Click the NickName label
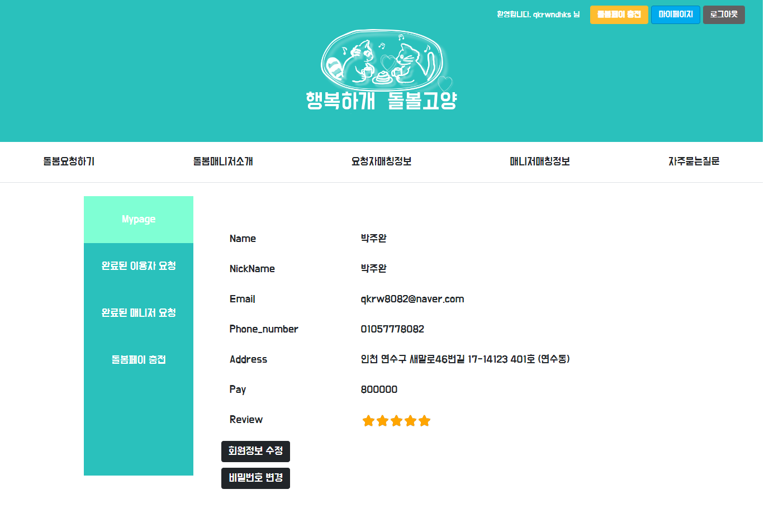769x532 pixels. click(x=252, y=269)
